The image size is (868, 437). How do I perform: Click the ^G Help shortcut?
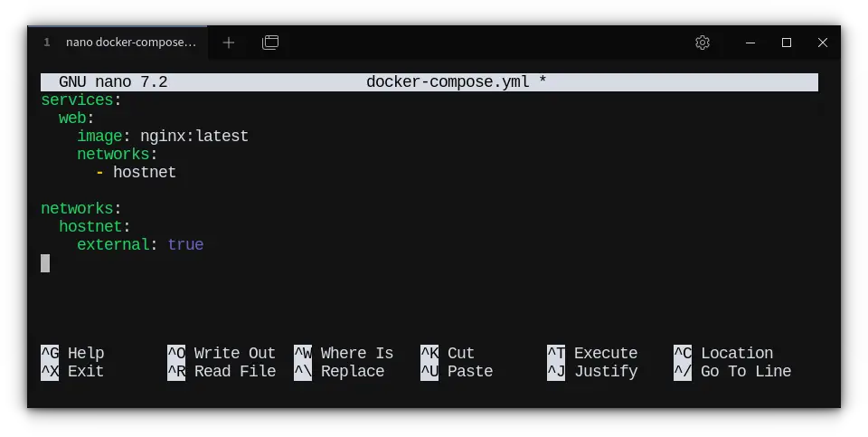[72, 353]
